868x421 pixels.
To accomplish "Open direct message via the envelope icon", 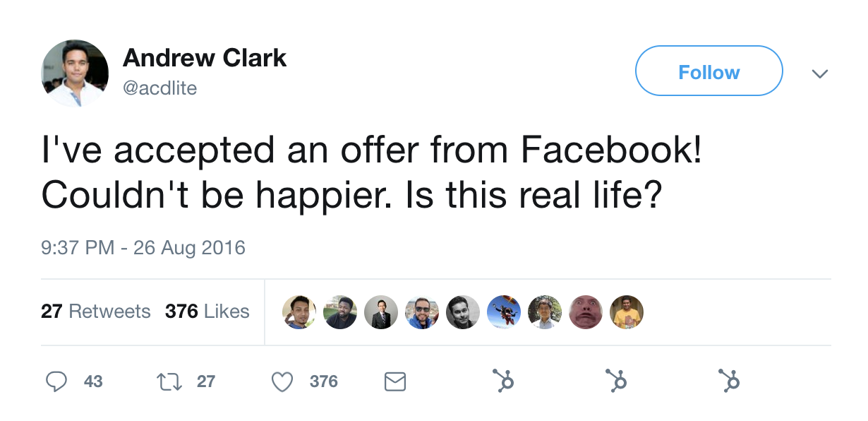I will click(394, 382).
